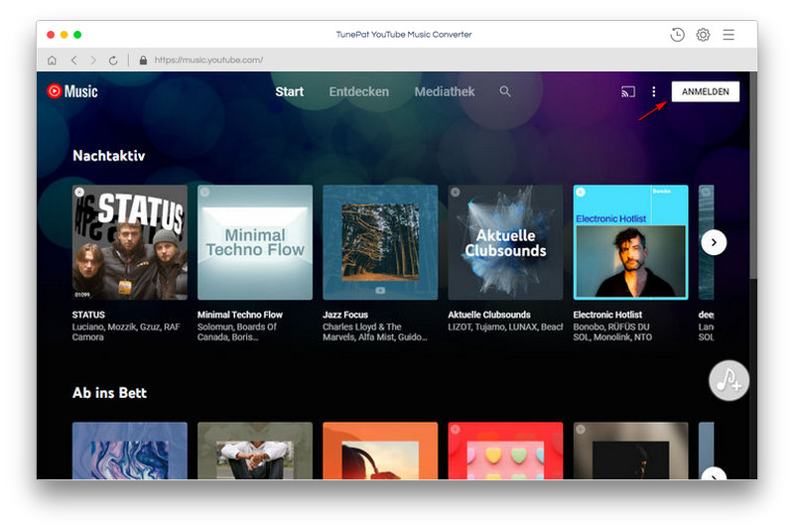
Task: Click the YouTube Music logo
Action: tap(71, 91)
